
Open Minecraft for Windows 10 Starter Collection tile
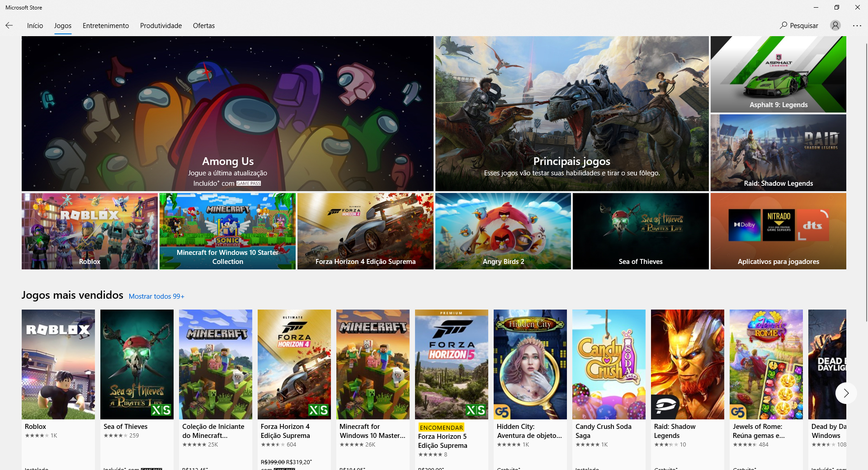point(227,231)
